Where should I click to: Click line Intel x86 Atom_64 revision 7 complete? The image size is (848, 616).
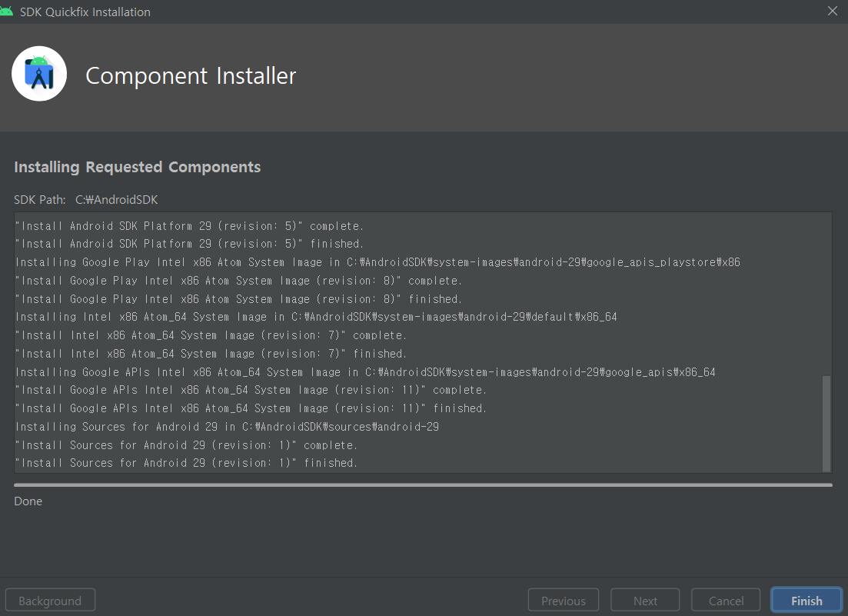click(211, 335)
